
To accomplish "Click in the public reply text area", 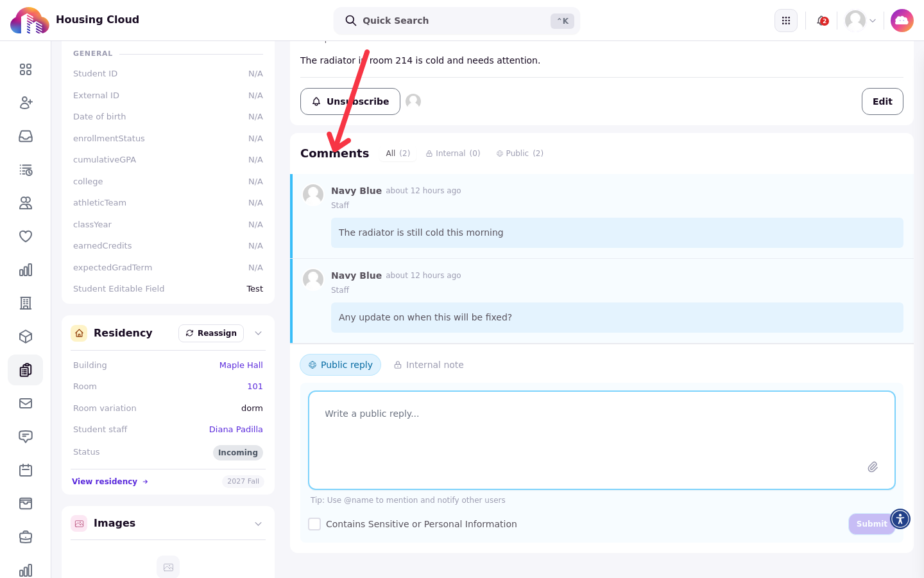I will [x=602, y=440].
